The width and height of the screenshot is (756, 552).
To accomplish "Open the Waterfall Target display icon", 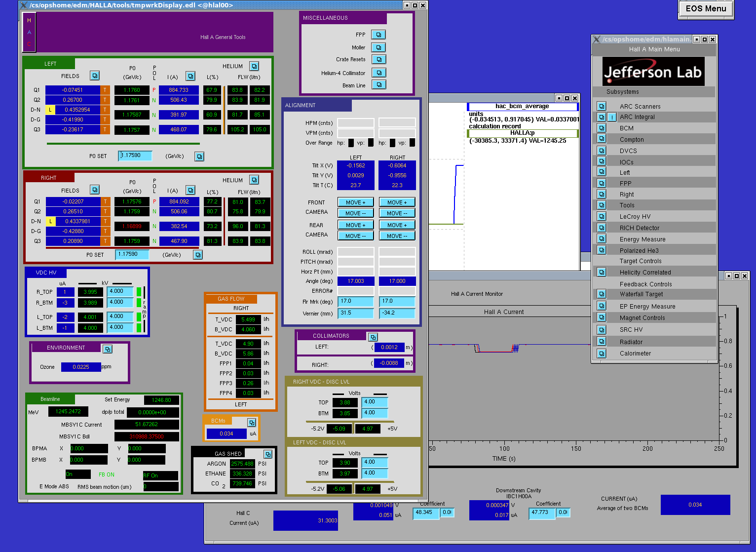I will click(602, 294).
